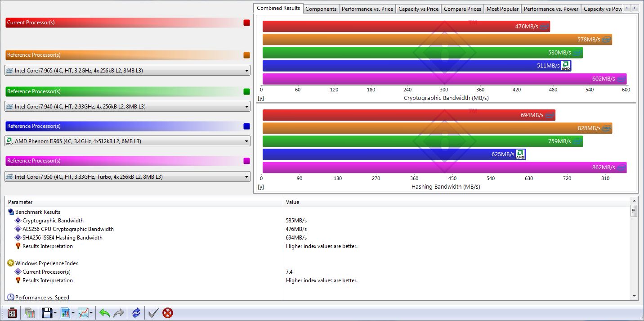Click the green 759MB/s hashing bar

click(x=423, y=141)
